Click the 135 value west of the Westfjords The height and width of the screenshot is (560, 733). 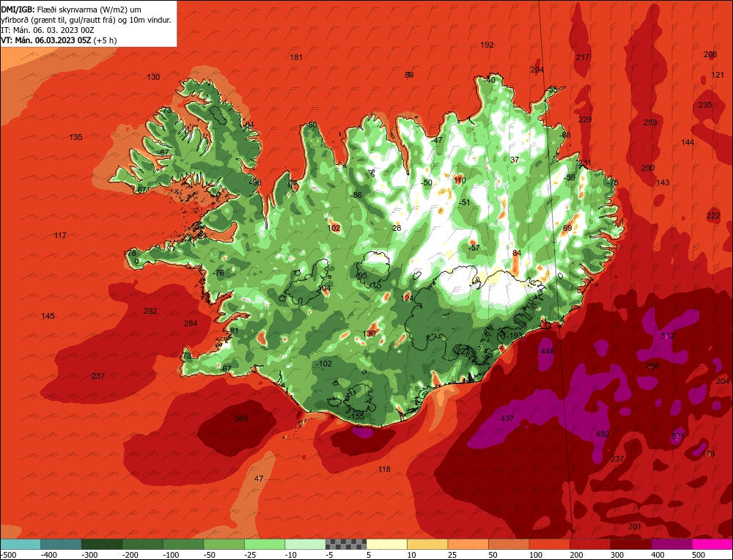click(x=75, y=137)
